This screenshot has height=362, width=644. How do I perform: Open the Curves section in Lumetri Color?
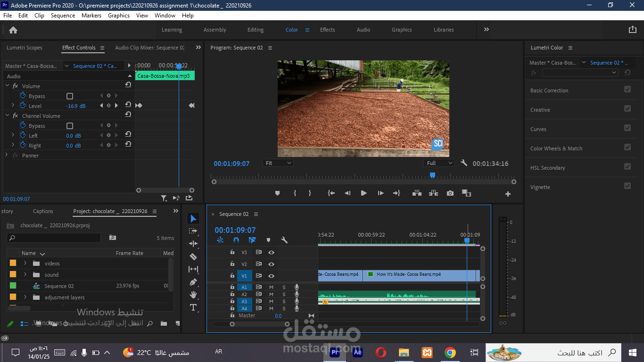(538, 129)
